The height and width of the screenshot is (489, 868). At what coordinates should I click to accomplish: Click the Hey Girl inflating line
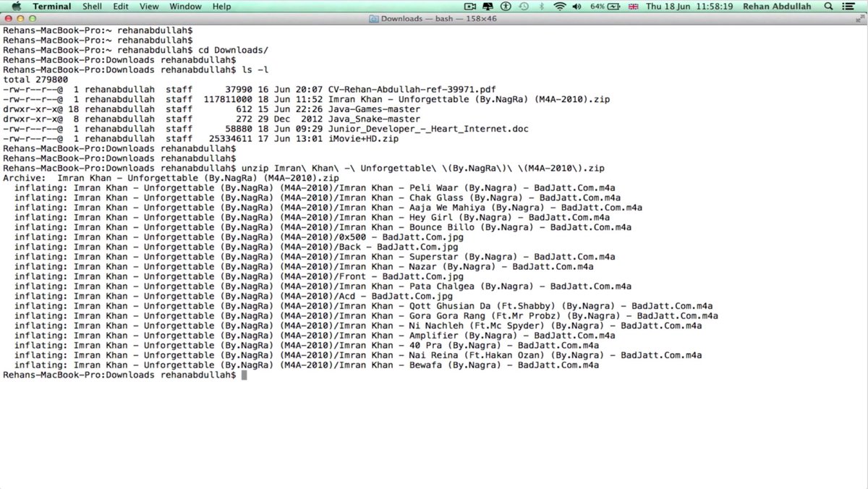tap(312, 217)
